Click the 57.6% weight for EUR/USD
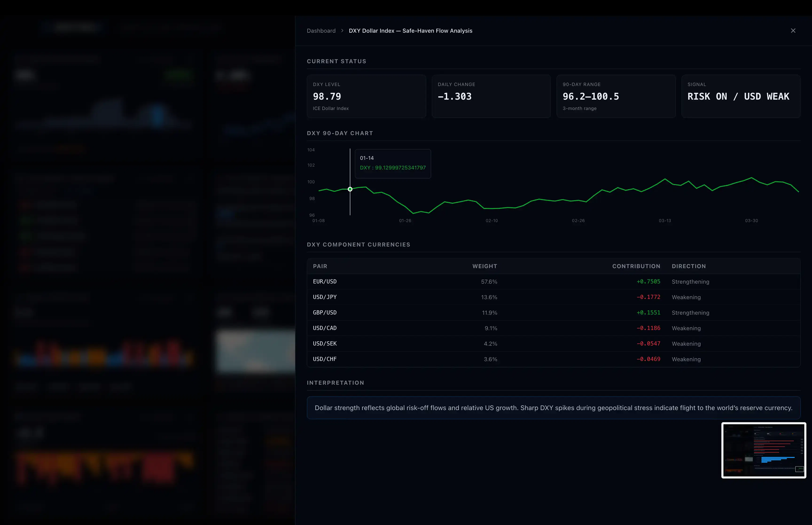This screenshot has height=525, width=812. 489,282
